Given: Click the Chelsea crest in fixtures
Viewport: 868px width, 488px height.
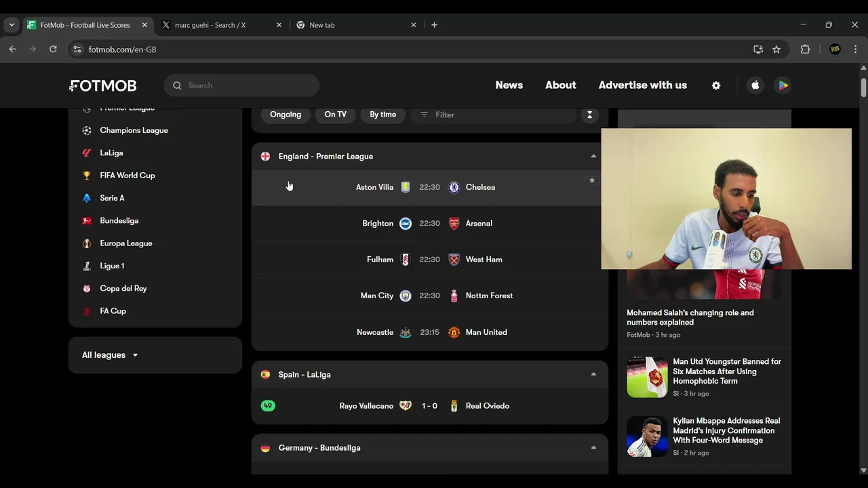Looking at the screenshot, I should (454, 187).
